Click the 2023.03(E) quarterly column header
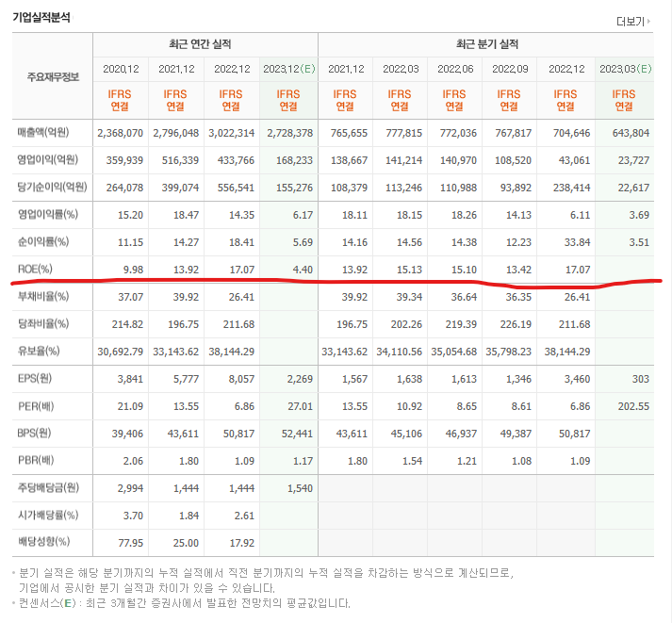 [625, 69]
